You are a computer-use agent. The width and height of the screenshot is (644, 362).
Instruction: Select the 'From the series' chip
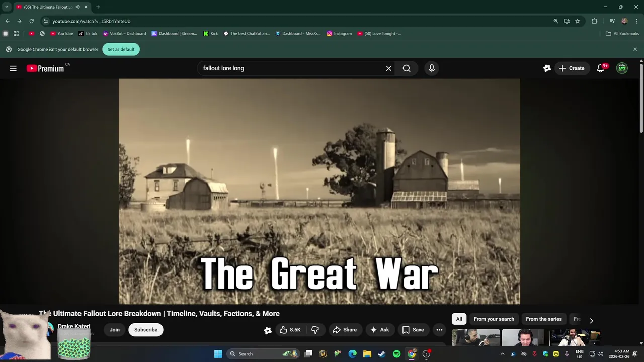tap(544, 319)
